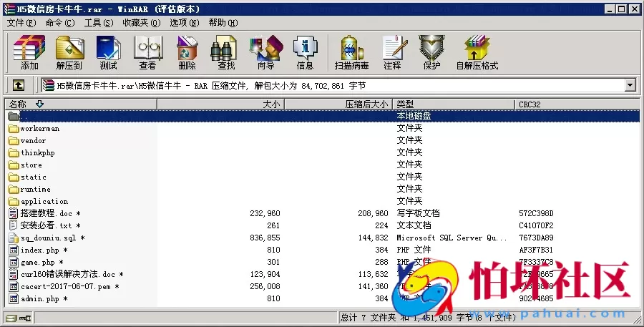Click the workerman folder icon
This screenshot has height=327, width=644.
pyautogui.click(x=14, y=129)
